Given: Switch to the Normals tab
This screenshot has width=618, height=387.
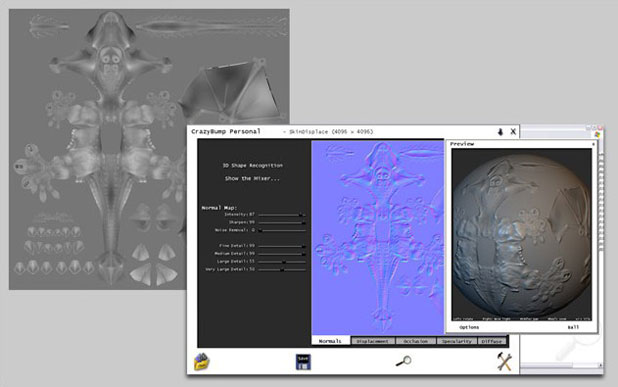Looking at the screenshot, I should pyautogui.click(x=330, y=341).
